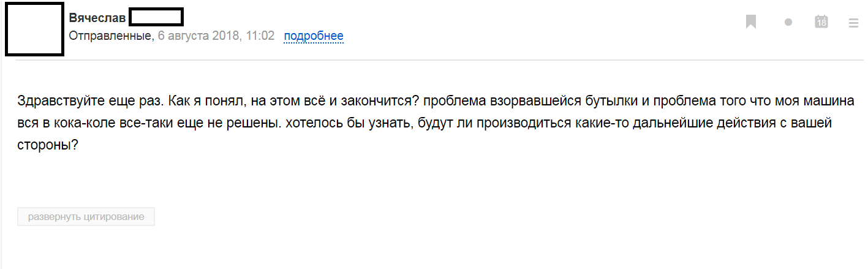
Task: Toggle the read/unread dot marker
Action: tap(788, 22)
